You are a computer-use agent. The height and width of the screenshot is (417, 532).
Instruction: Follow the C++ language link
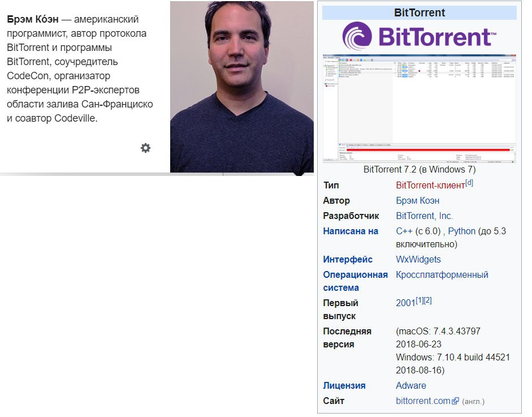(404, 231)
